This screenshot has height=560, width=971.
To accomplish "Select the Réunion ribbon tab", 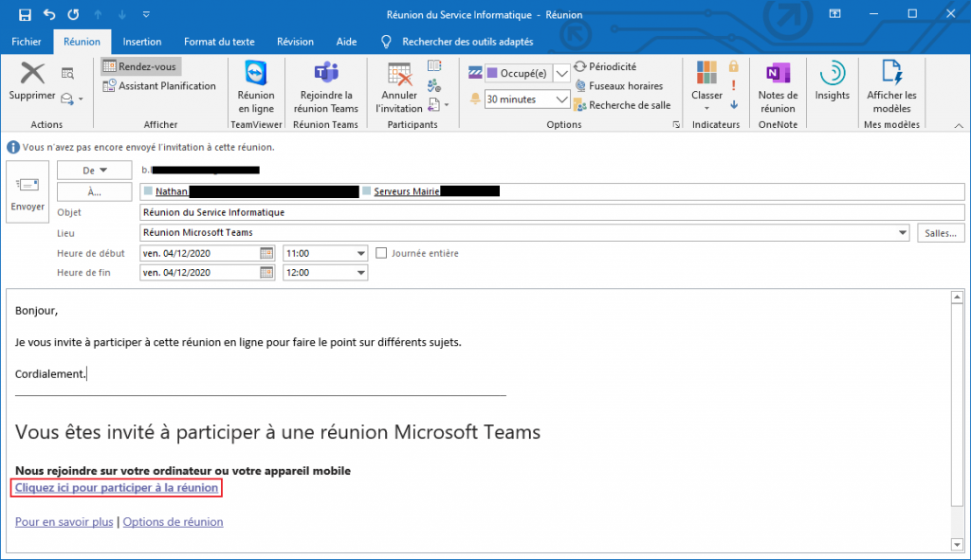I will (x=82, y=42).
